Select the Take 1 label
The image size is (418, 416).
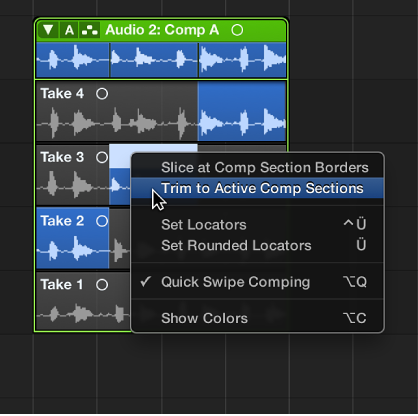pyautogui.click(x=62, y=285)
